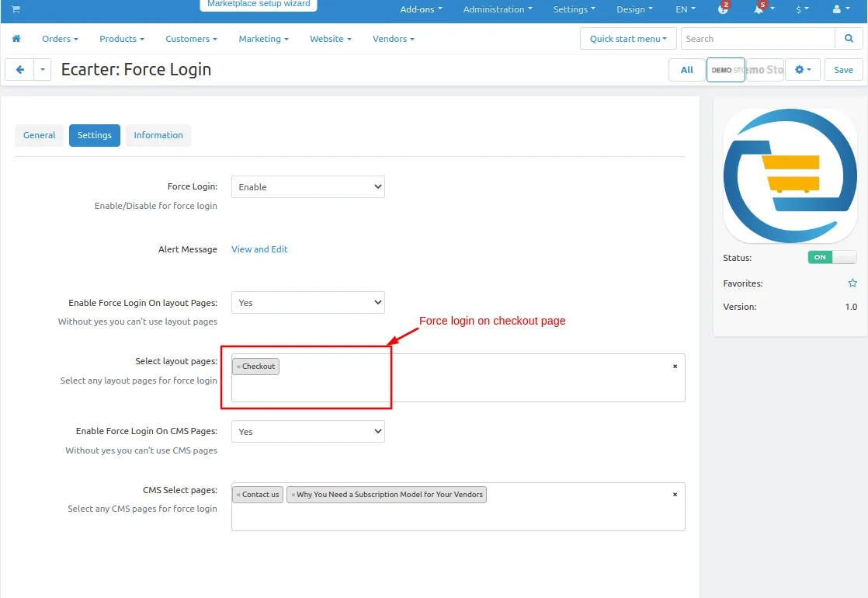Switch to the General tab

point(40,135)
